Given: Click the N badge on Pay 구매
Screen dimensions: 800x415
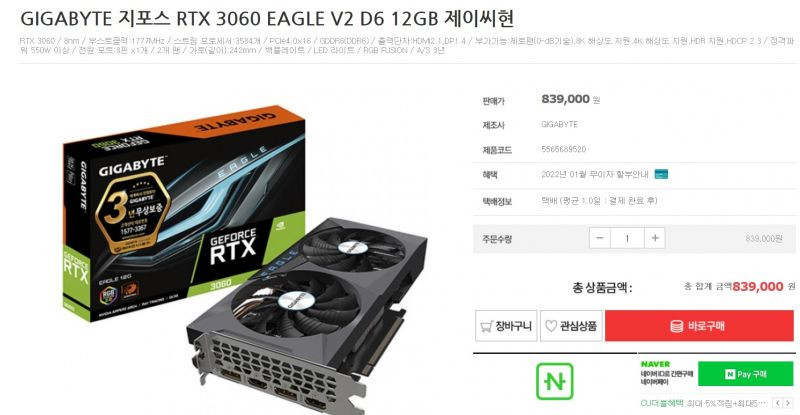Looking at the screenshot, I should tap(730, 374).
